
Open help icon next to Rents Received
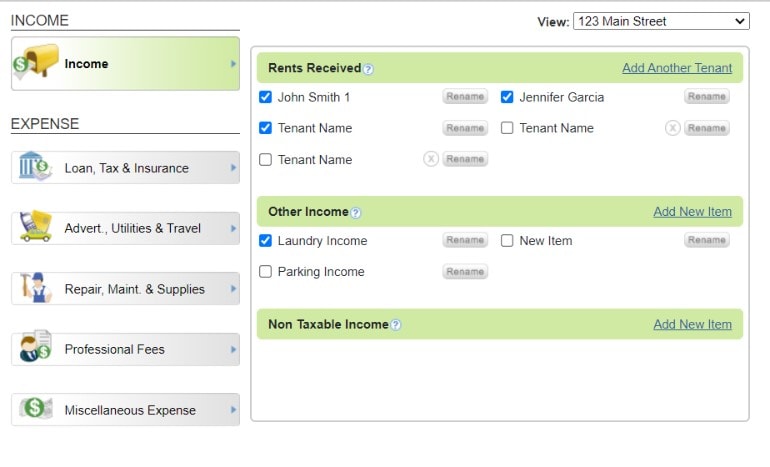pos(368,69)
